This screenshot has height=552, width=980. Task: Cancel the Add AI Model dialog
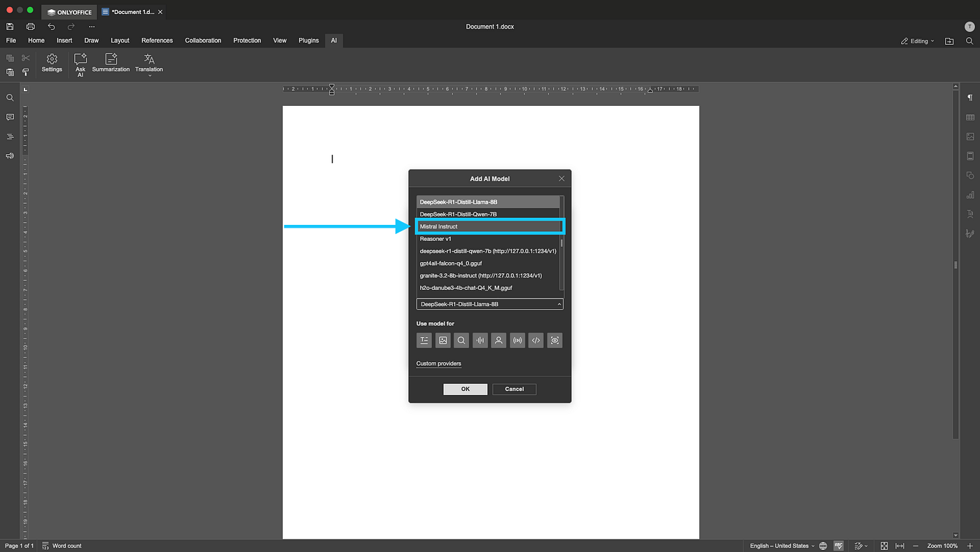(514, 389)
